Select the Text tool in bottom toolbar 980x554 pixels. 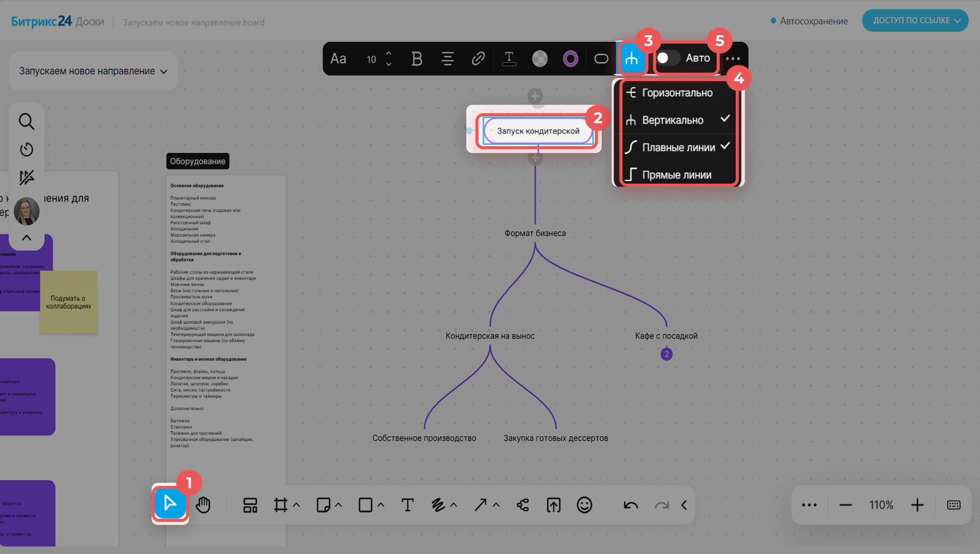(x=407, y=505)
